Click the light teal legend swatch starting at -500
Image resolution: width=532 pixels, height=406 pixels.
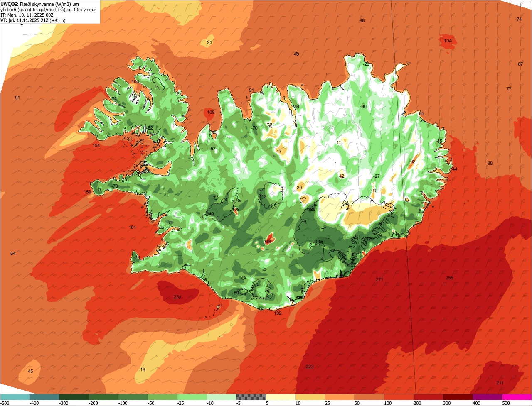click(15, 397)
